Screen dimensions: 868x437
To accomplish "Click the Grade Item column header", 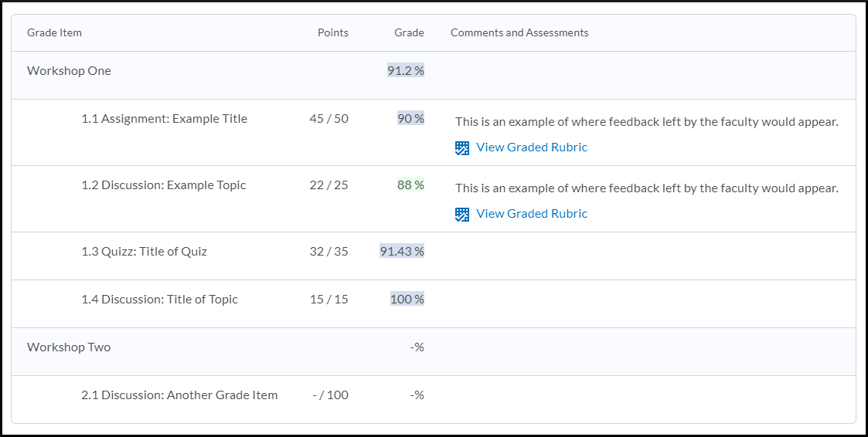I will [x=54, y=32].
